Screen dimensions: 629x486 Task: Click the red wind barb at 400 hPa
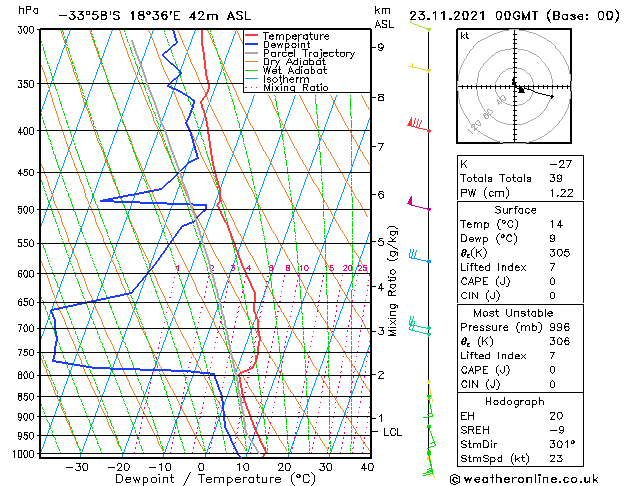coord(419,125)
